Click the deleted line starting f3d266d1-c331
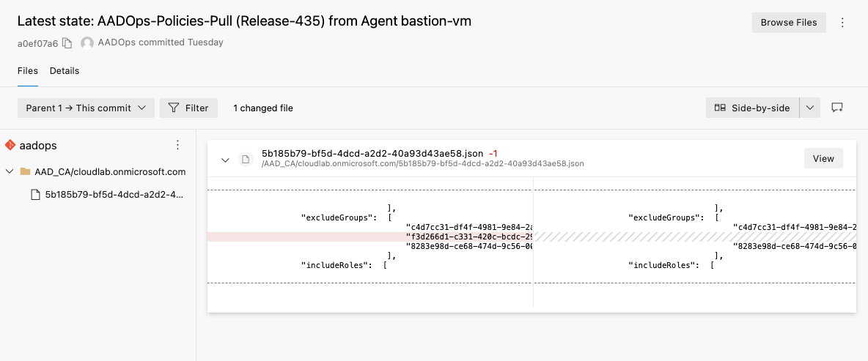868x361 pixels. coord(369,237)
